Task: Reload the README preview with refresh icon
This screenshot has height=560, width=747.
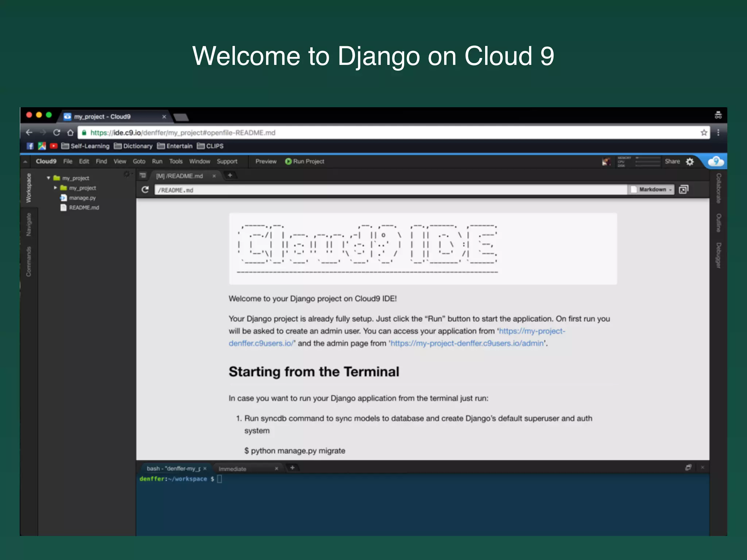Action: [145, 190]
